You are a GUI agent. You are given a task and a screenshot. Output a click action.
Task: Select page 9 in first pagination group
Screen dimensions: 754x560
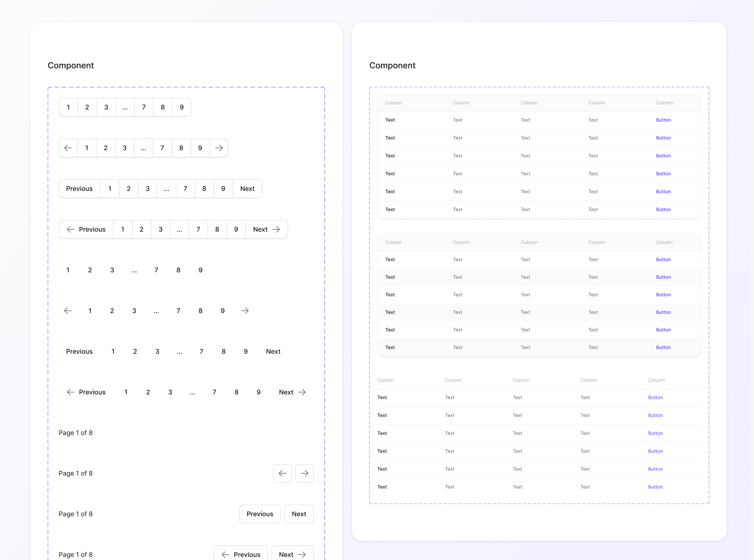tap(181, 107)
